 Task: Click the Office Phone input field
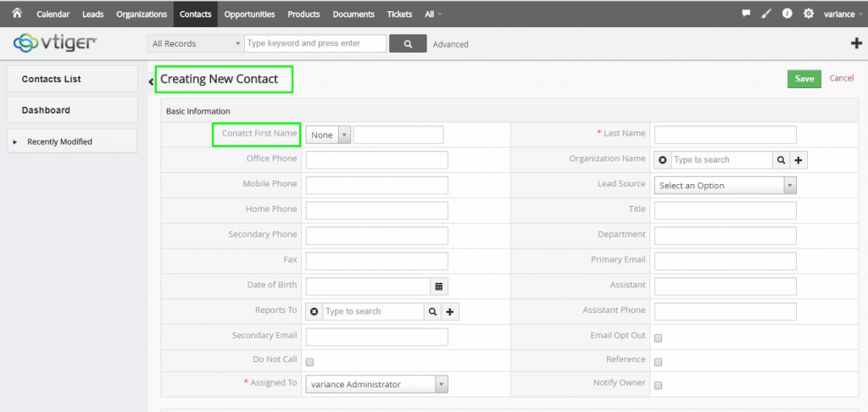click(377, 160)
